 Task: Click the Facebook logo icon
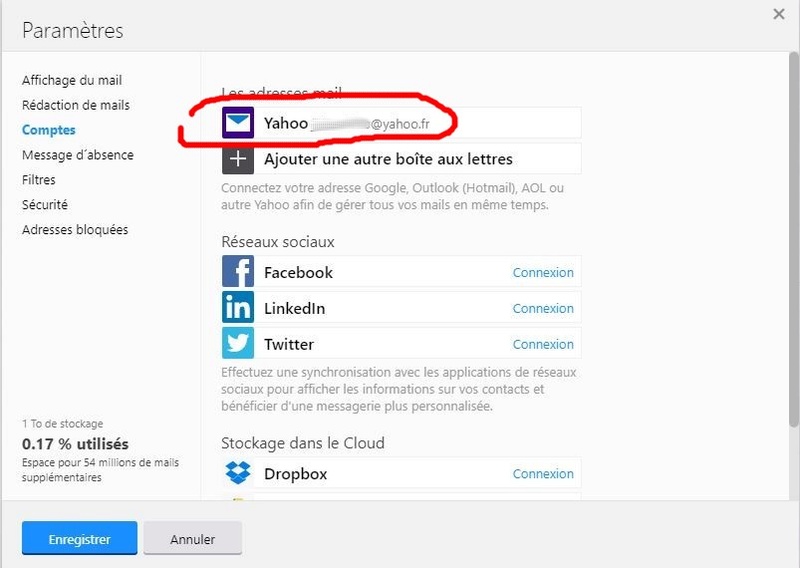[x=238, y=271]
